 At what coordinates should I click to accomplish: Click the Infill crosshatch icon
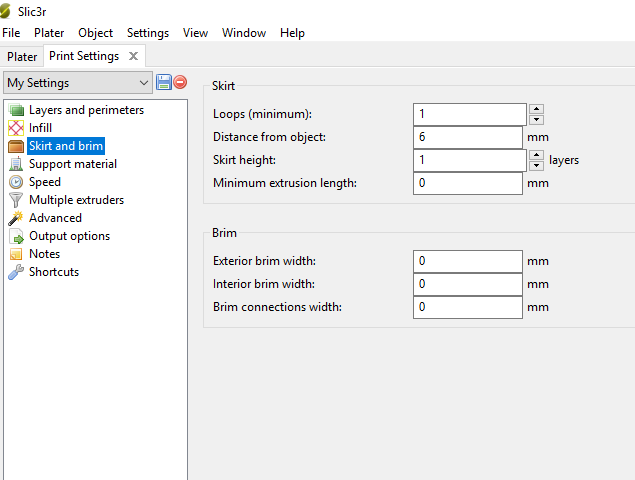click(x=16, y=128)
